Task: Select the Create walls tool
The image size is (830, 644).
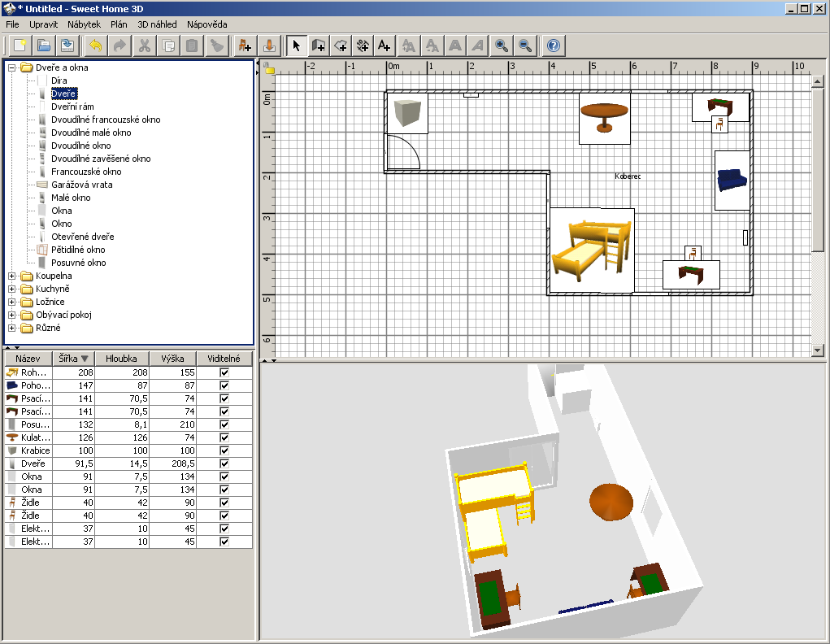Action: pos(319,46)
